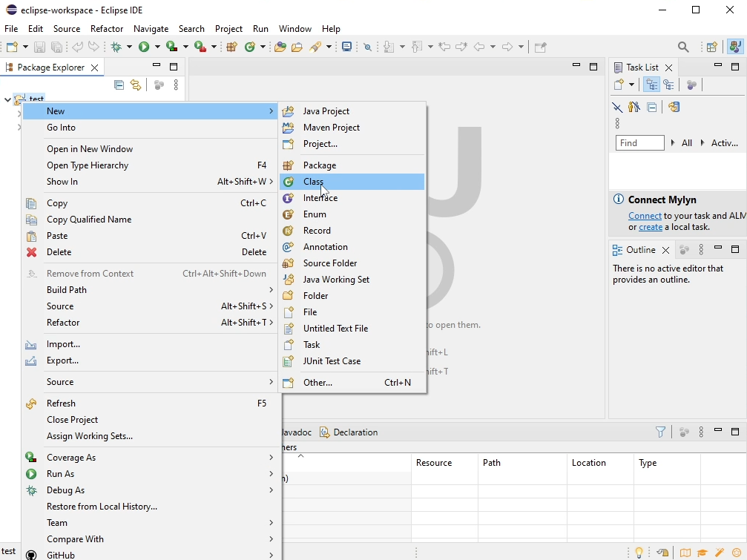Click the lightbulb icon in the status bar
Screen dimensions: 747x560
coord(639,553)
